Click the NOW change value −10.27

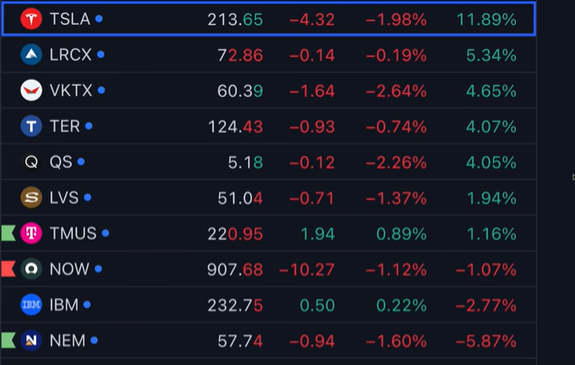point(307,270)
